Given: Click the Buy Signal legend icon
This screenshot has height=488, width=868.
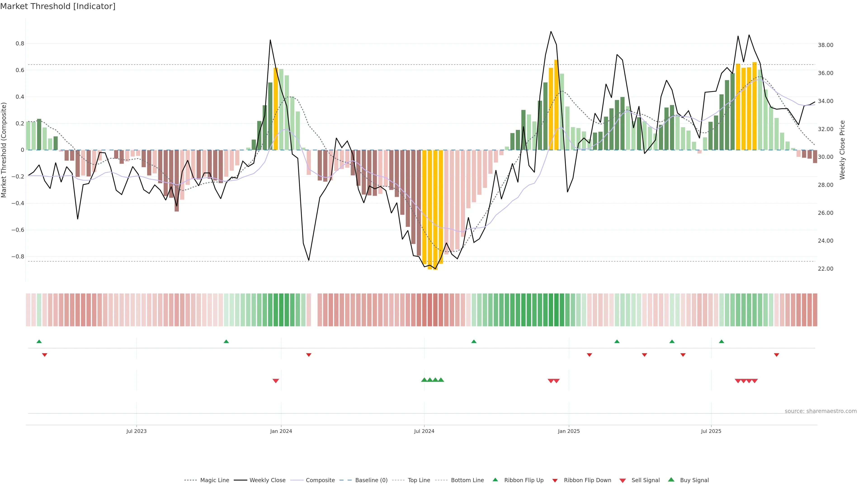Looking at the screenshot, I should click(x=671, y=480).
